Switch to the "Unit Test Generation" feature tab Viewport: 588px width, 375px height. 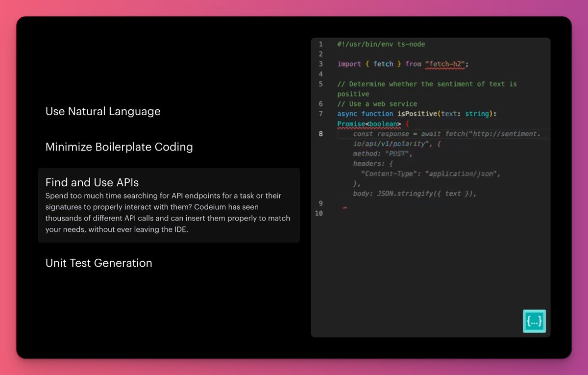pyautogui.click(x=98, y=263)
